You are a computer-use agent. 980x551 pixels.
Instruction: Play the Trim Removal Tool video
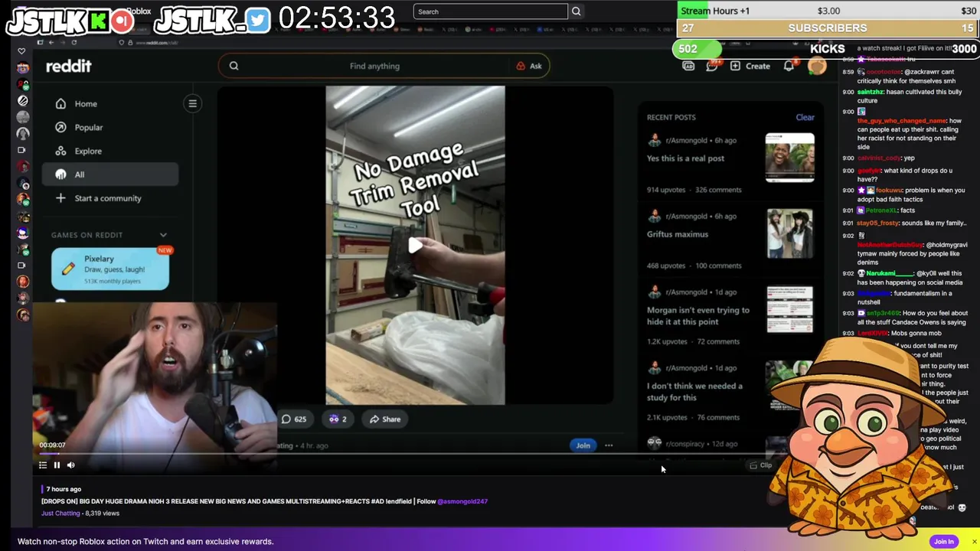click(415, 246)
